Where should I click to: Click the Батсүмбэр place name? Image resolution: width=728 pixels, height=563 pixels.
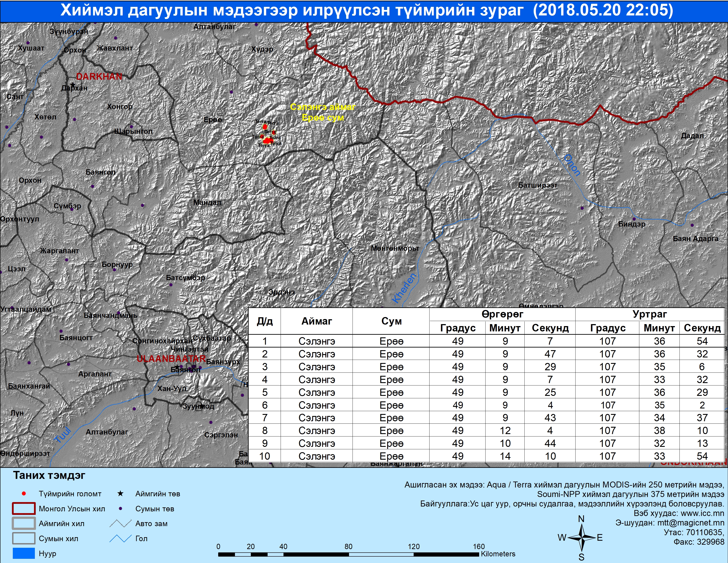point(185,278)
